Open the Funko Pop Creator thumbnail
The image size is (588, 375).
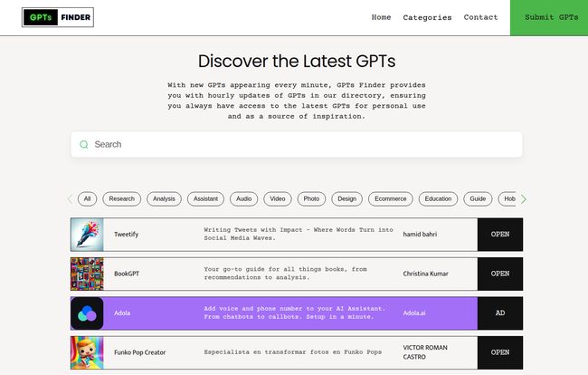[x=87, y=353]
